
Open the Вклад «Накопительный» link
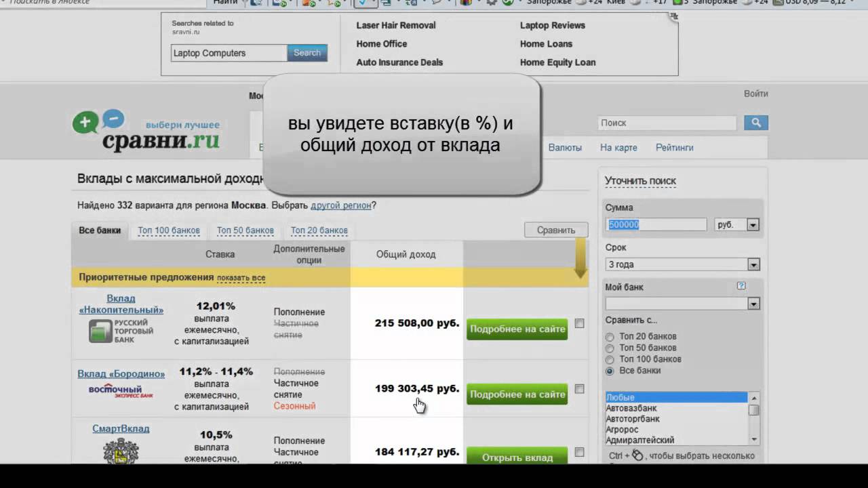[x=121, y=304]
